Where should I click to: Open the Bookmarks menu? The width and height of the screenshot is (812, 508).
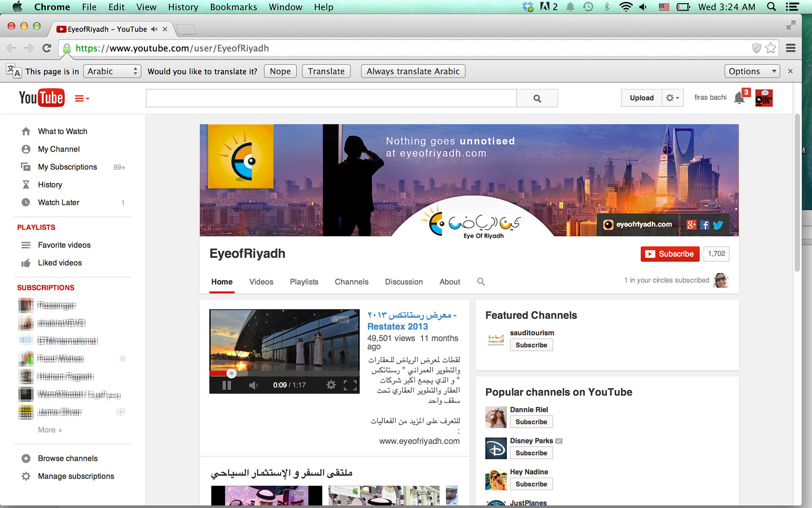[233, 7]
